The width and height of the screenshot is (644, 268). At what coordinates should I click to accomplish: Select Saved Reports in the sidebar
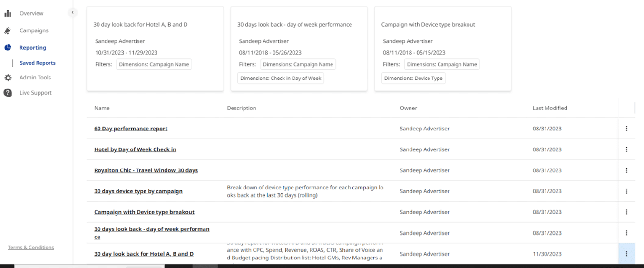pyautogui.click(x=38, y=63)
